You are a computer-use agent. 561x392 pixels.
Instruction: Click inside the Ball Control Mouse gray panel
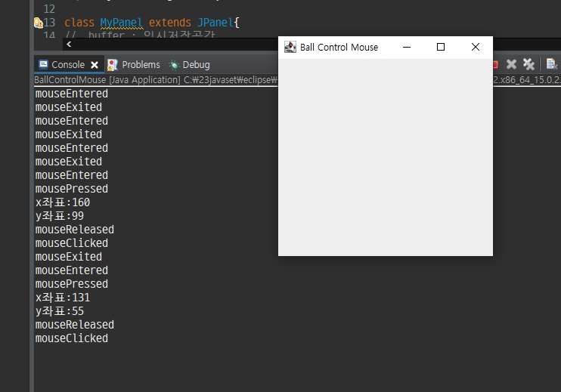pos(386,157)
